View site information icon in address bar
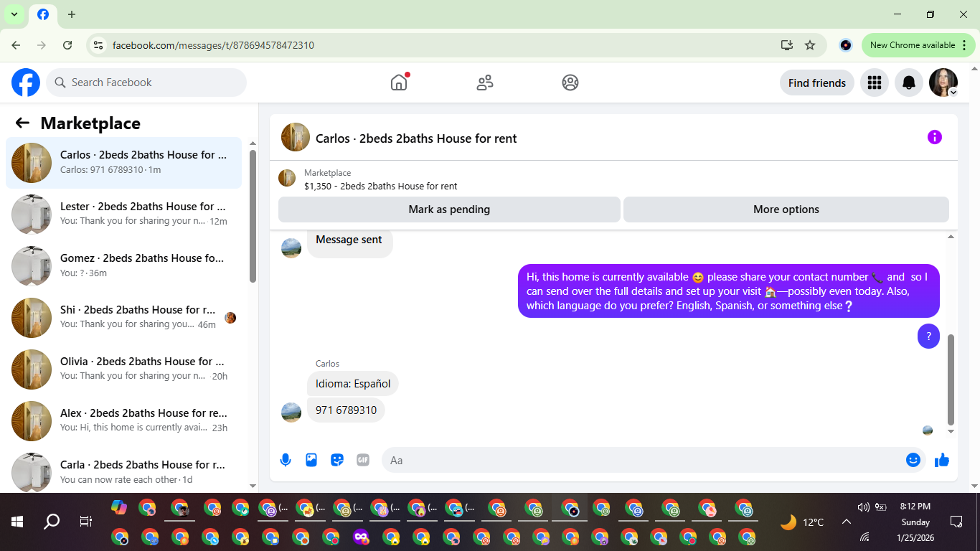This screenshot has width=980, height=551. coord(98,45)
